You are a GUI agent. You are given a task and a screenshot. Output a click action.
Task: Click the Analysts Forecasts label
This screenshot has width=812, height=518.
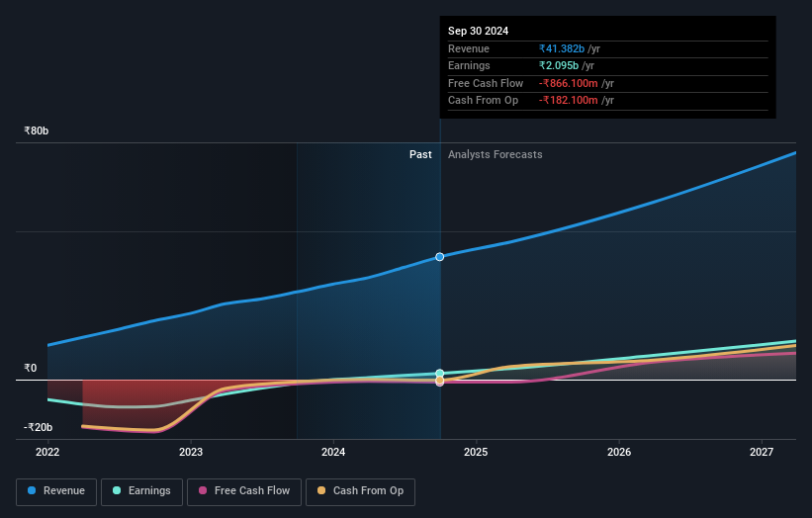[x=496, y=154]
